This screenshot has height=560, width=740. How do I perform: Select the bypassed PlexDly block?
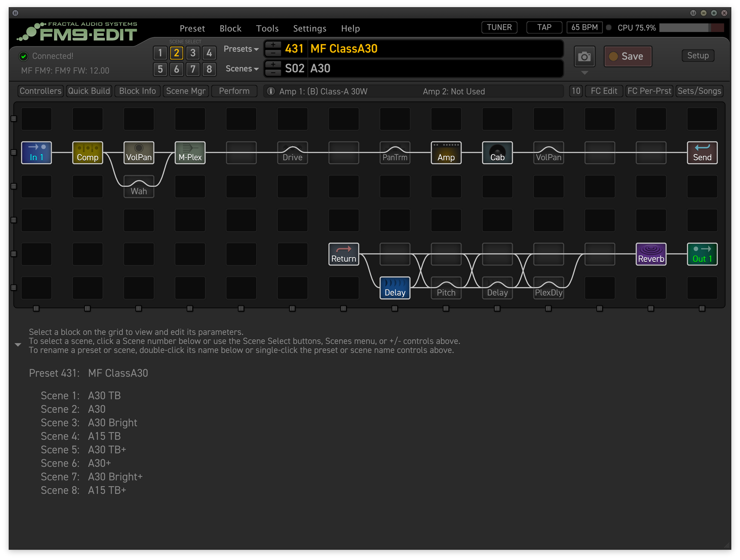click(x=548, y=288)
